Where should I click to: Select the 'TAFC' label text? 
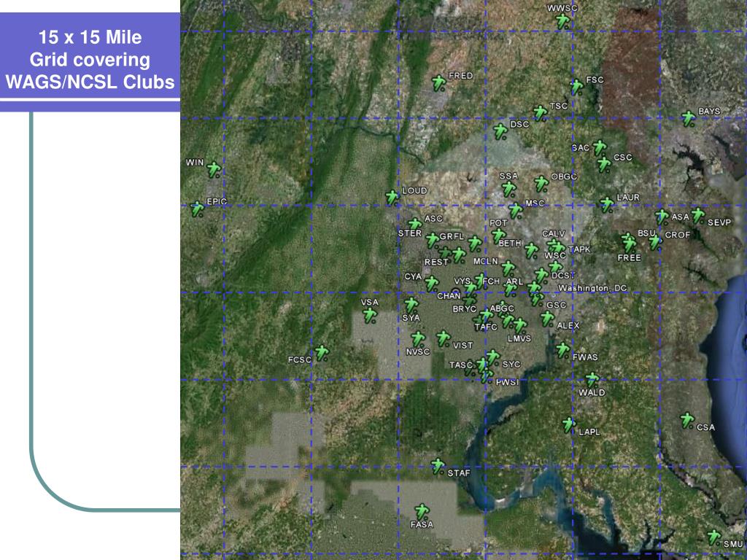click(486, 327)
